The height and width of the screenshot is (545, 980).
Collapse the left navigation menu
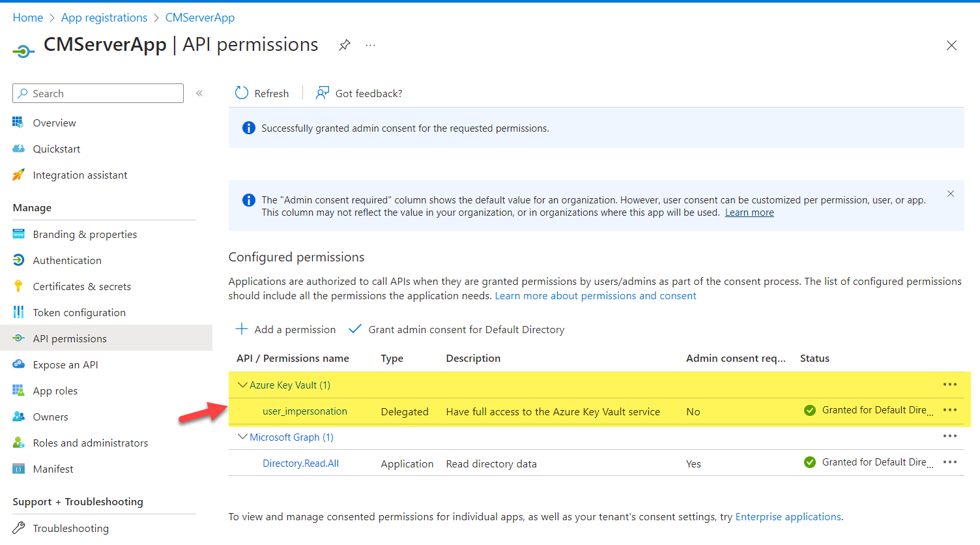tap(199, 93)
